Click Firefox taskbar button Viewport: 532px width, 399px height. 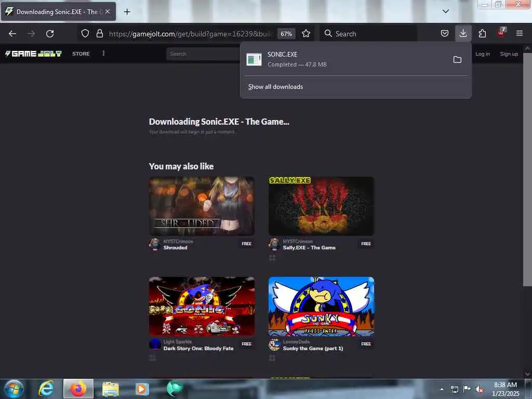tap(78, 389)
